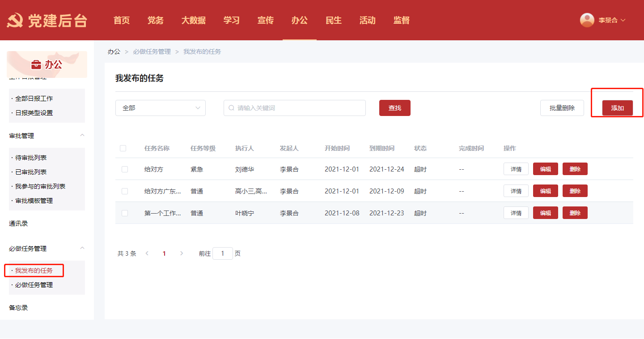Click the 添加 button

pyautogui.click(x=617, y=108)
